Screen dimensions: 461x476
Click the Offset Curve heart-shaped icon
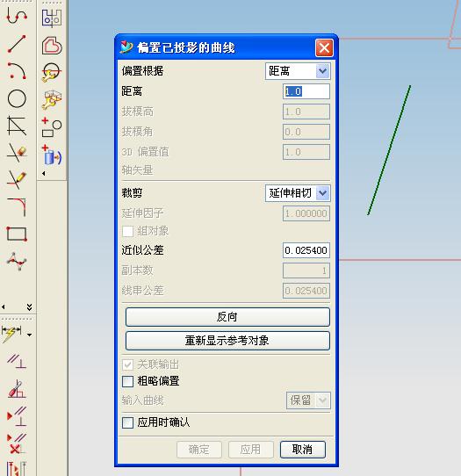(52, 46)
